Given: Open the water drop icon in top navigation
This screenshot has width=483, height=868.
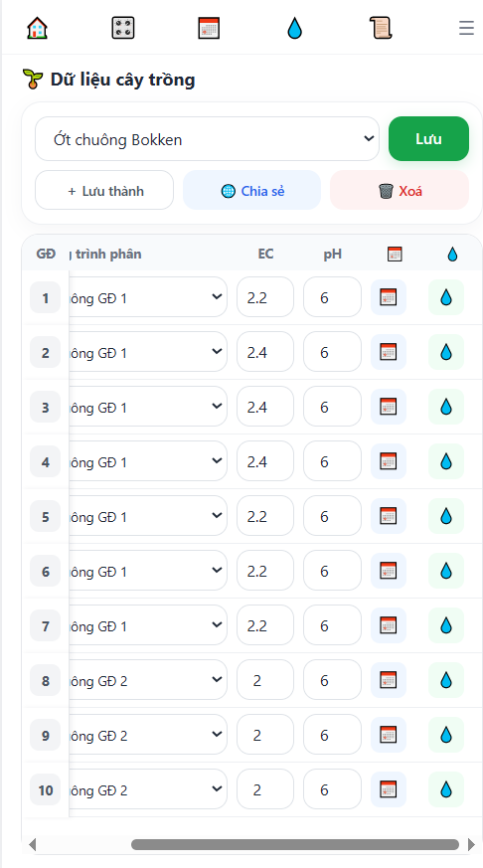Looking at the screenshot, I should [295, 28].
